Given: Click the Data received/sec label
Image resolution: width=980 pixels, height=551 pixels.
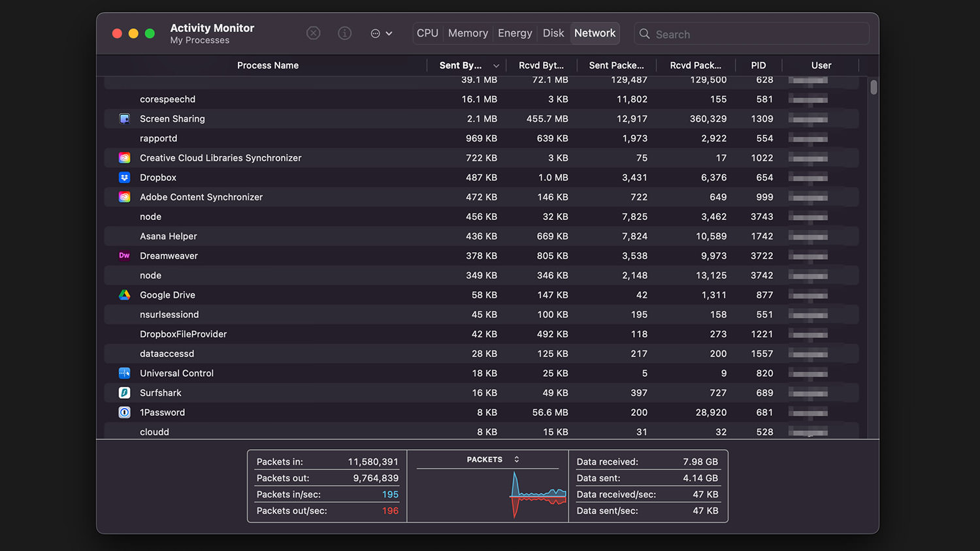Looking at the screenshot, I should point(616,494).
